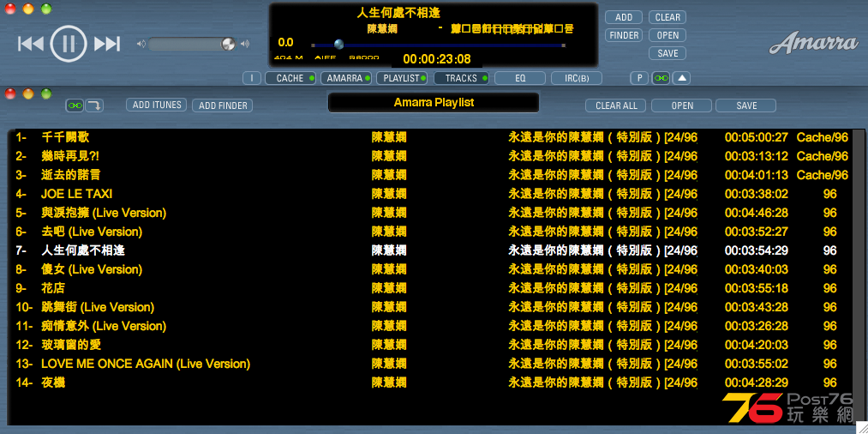The height and width of the screenshot is (434, 868).
Task: Select track 6 去吧 (Live Version)
Action: (x=431, y=232)
